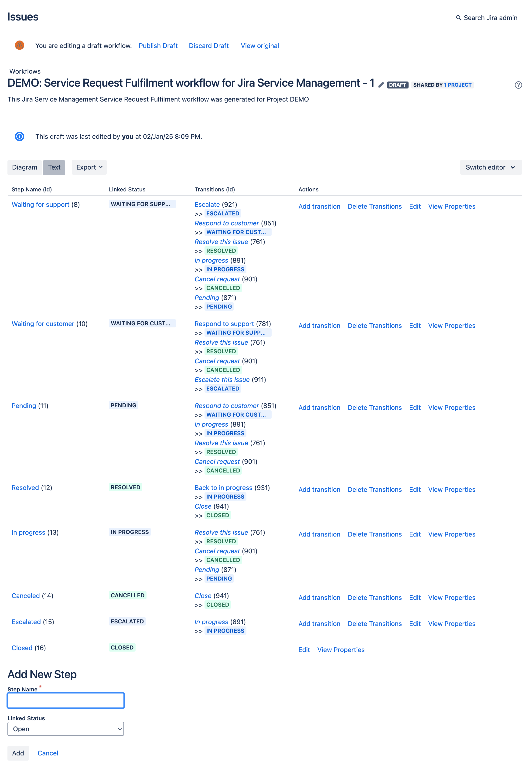The width and height of the screenshot is (532, 775).
Task: Add transition to Escalated step
Action: 319,624
